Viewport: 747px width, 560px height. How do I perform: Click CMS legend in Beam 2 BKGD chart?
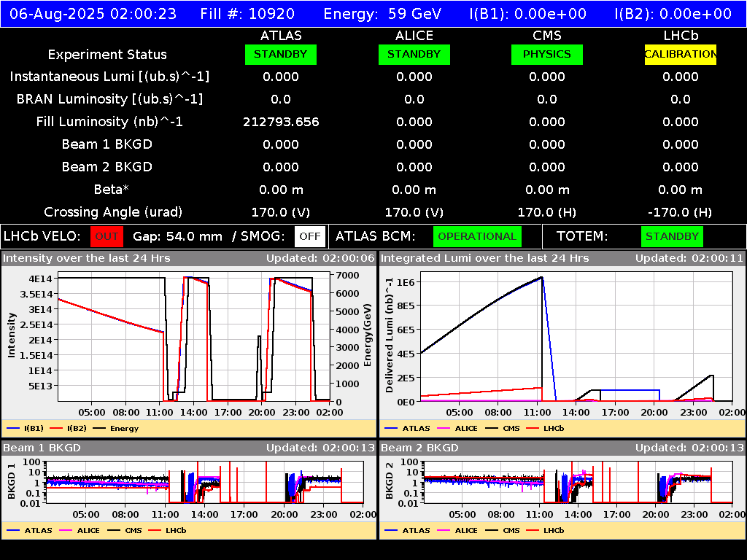pos(503,530)
